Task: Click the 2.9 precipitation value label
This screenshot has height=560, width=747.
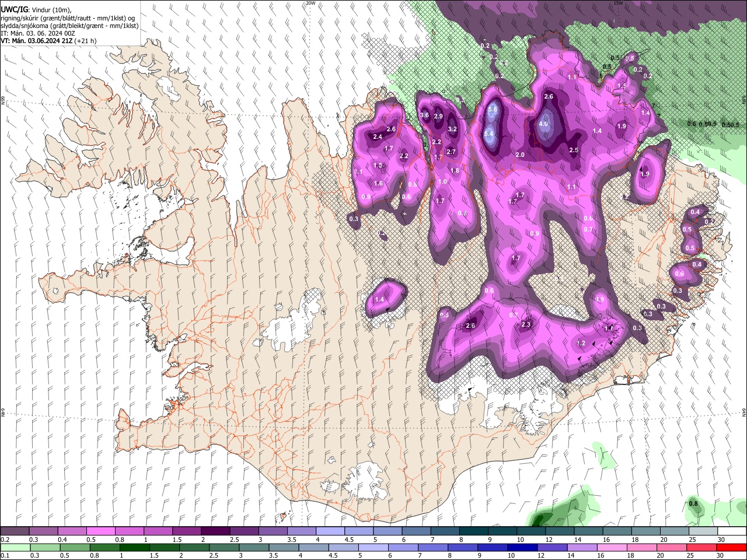Action: point(438,116)
